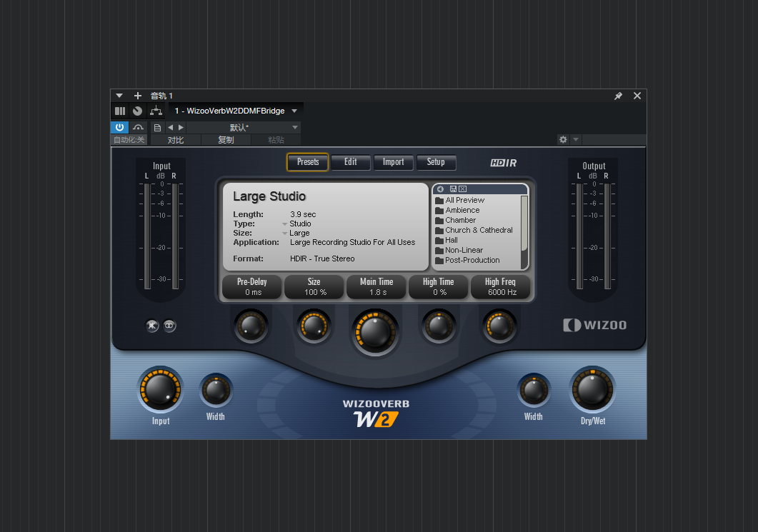Click the 复制 copy button
This screenshot has height=532, width=758.
coord(226,139)
